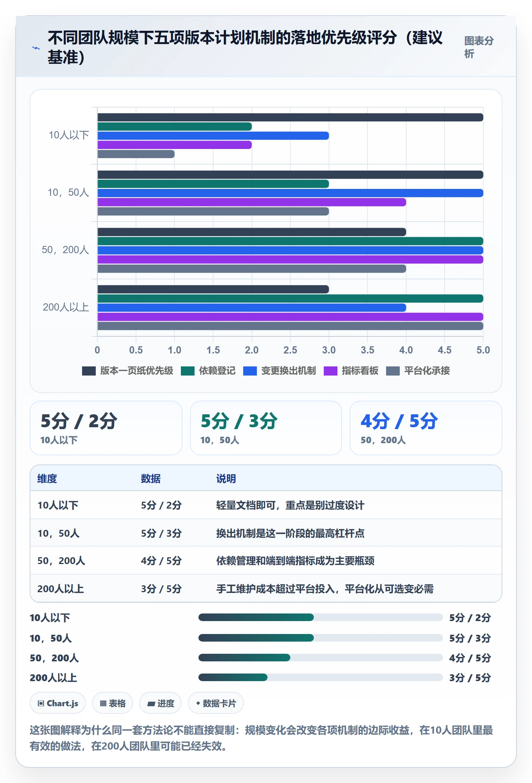Click the 维度 column header

tap(47, 479)
